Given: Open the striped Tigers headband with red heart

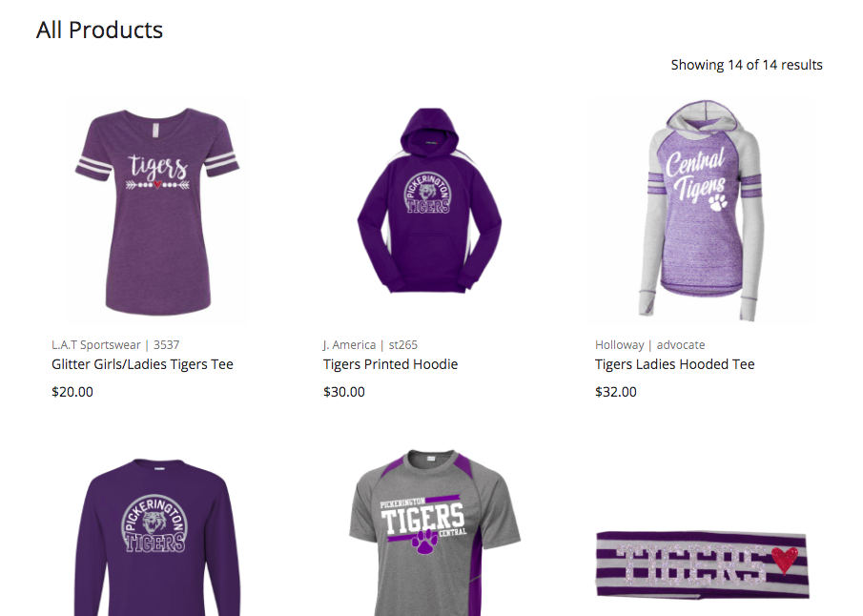Looking at the screenshot, I should (x=703, y=565).
